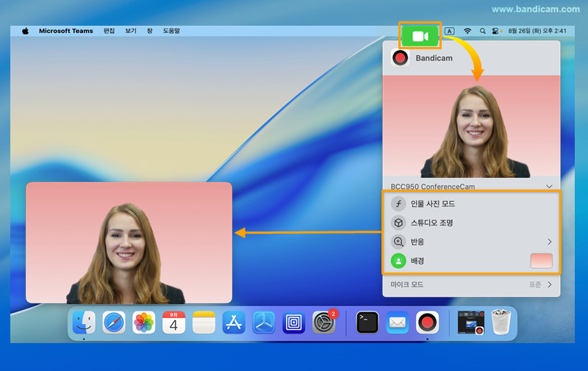Open Mail from the Dock
The image size is (588, 371).
point(398,323)
